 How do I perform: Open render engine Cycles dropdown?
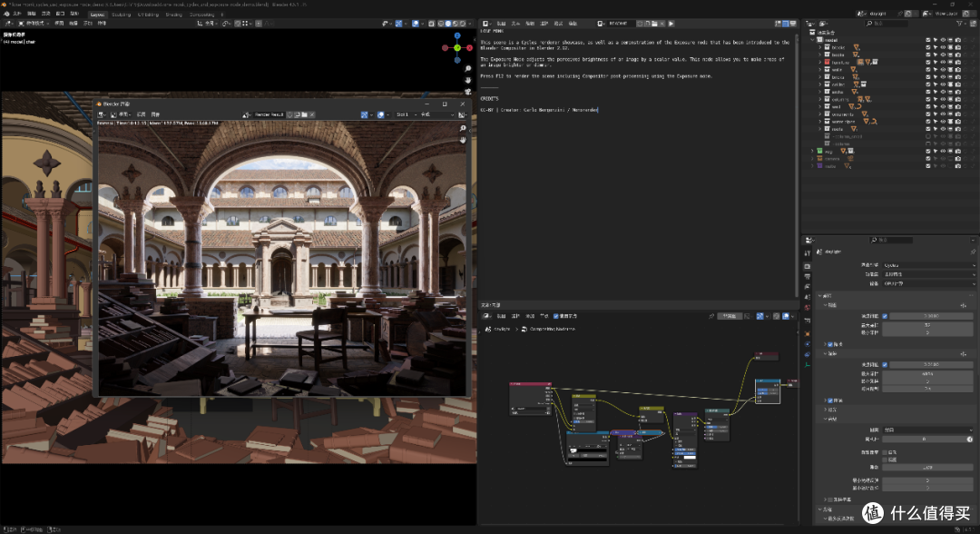[929, 265]
